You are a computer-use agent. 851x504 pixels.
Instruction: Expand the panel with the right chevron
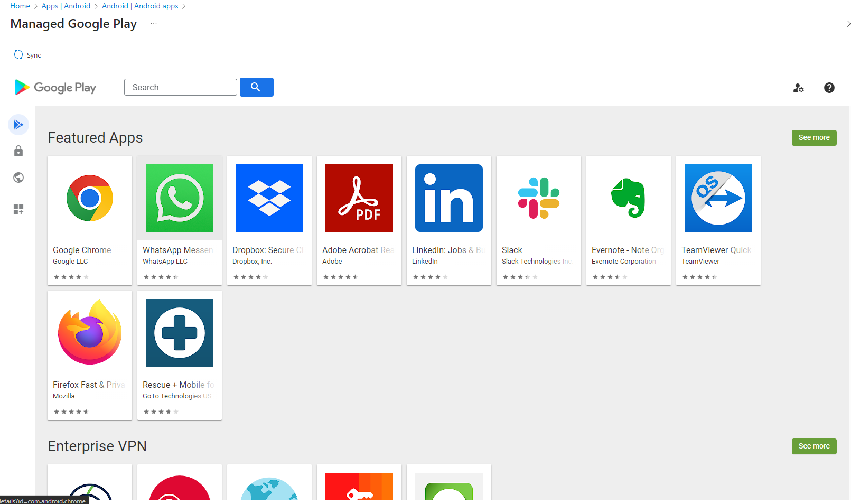847,23
